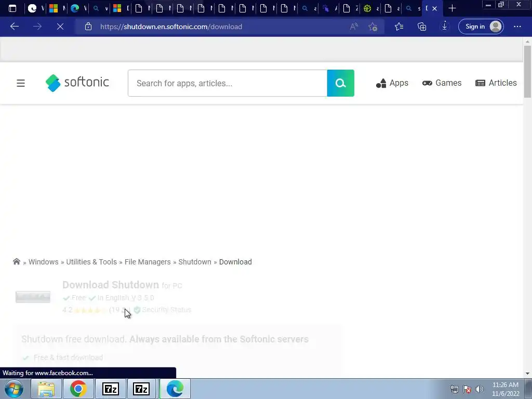Open the Windows breadcrumb link
This screenshot has width=532, height=399.
pyautogui.click(x=44, y=262)
